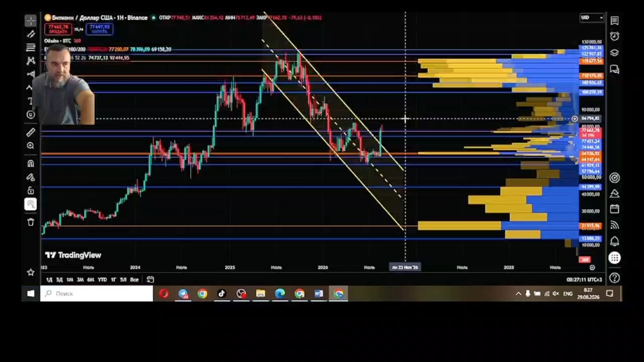Set the range to 5Д
The image size is (644, 362).
click(x=59, y=280)
